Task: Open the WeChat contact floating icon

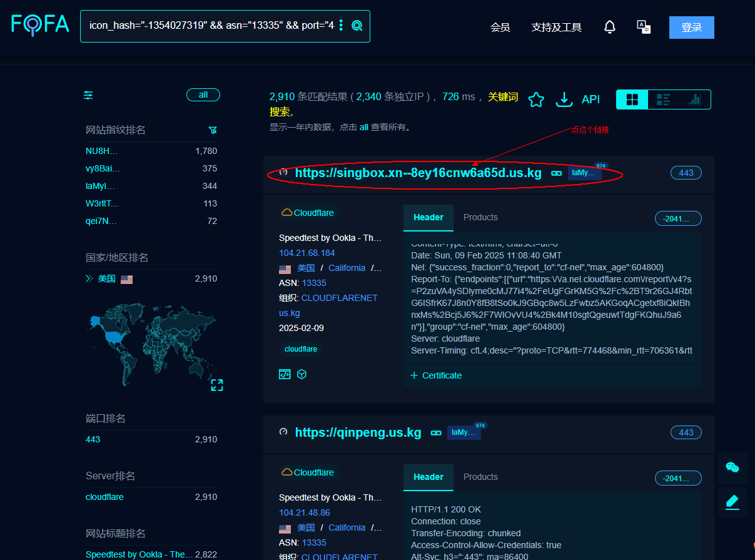Action: pyautogui.click(x=732, y=467)
